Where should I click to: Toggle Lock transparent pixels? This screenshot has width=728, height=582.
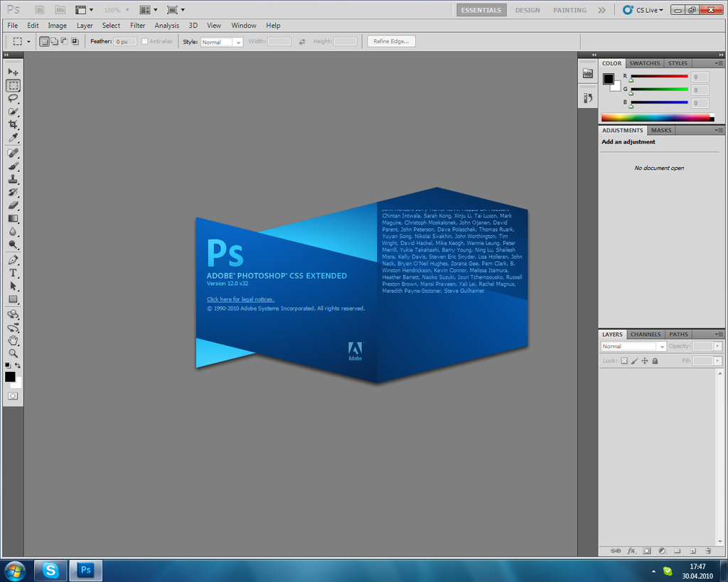[624, 360]
